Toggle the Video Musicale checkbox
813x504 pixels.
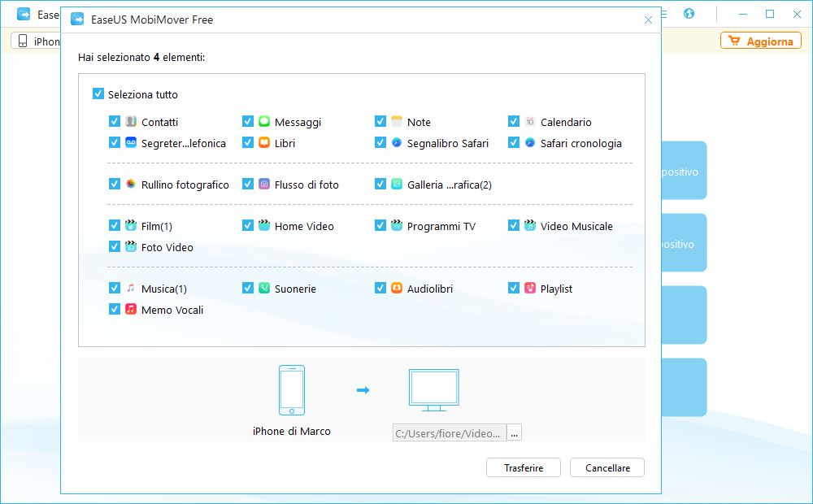click(514, 225)
